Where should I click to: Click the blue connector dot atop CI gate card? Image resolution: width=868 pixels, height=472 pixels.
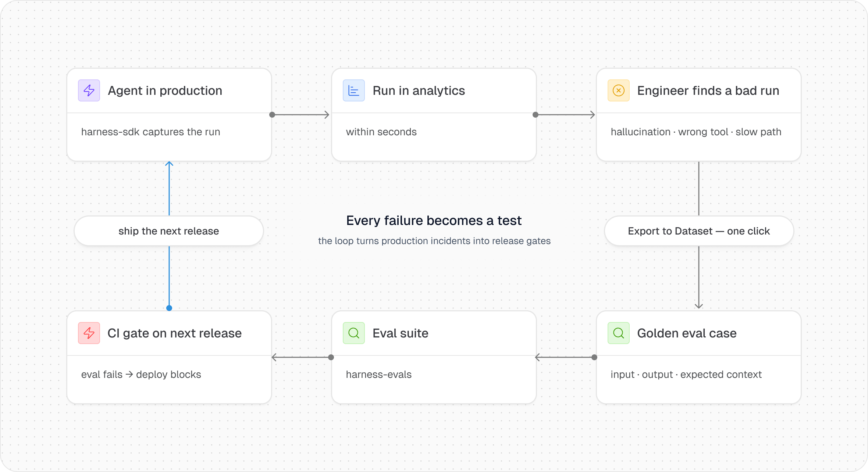[x=169, y=308]
